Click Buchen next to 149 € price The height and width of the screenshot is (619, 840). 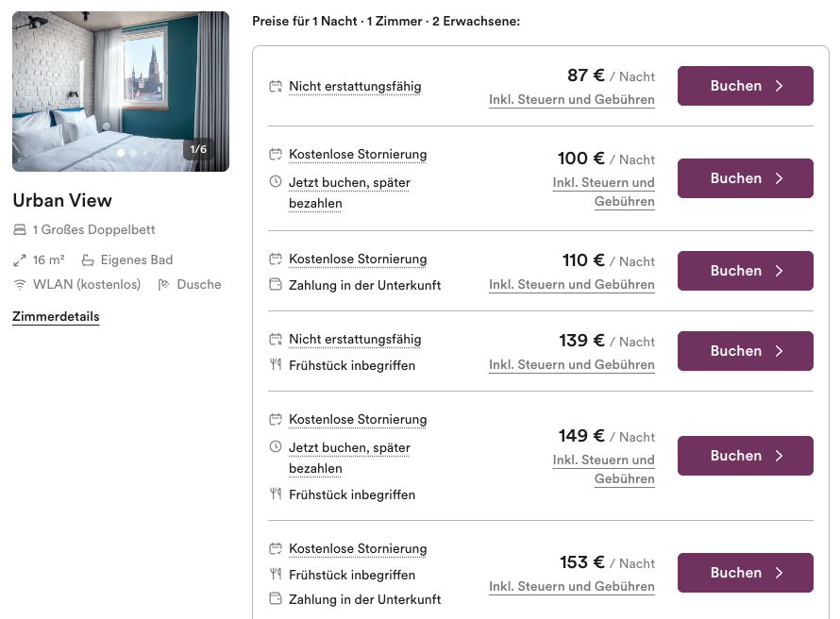pos(745,456)
